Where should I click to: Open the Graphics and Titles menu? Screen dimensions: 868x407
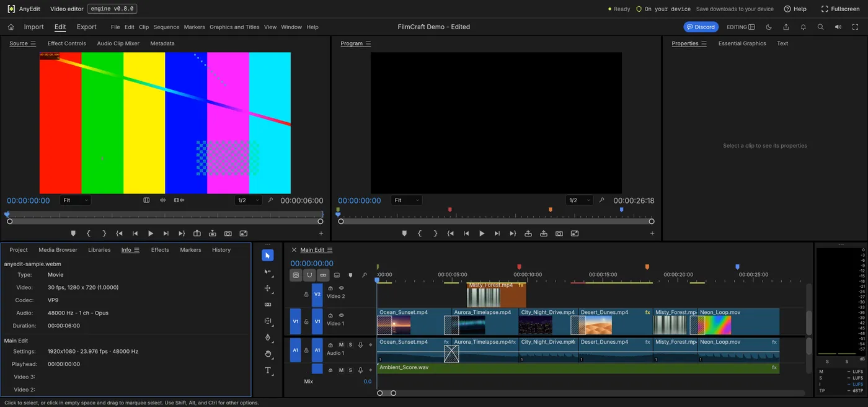tap(234, 27)
